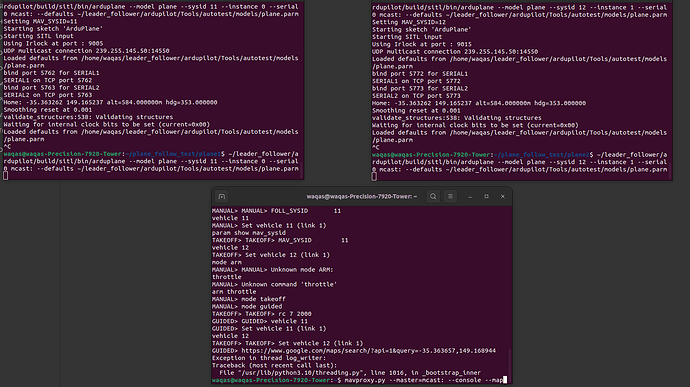
Task: Click 'validate_structures:538' line in right terminal
Action: tap(457, 118)
